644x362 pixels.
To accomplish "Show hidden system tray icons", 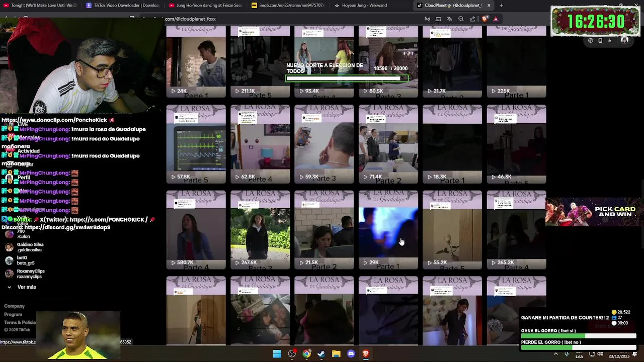I will pyautogui.click(x=556, y=354).
